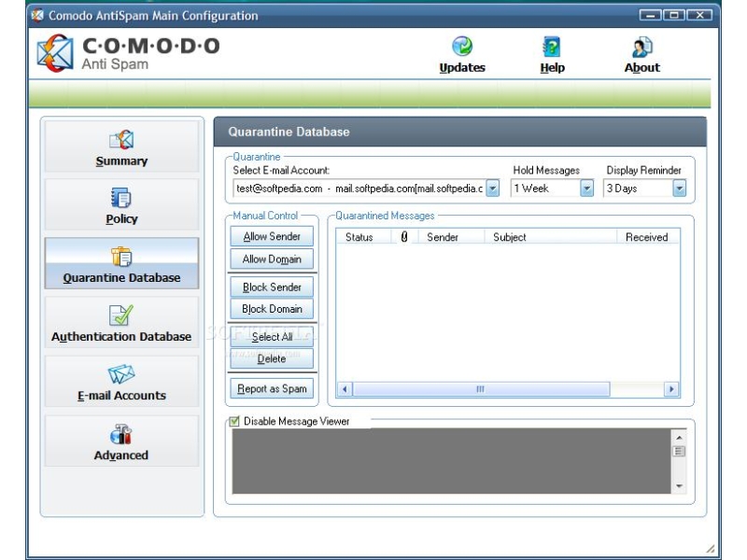
Task: Click the Advanced tools icon
Action: click(121, 434)
